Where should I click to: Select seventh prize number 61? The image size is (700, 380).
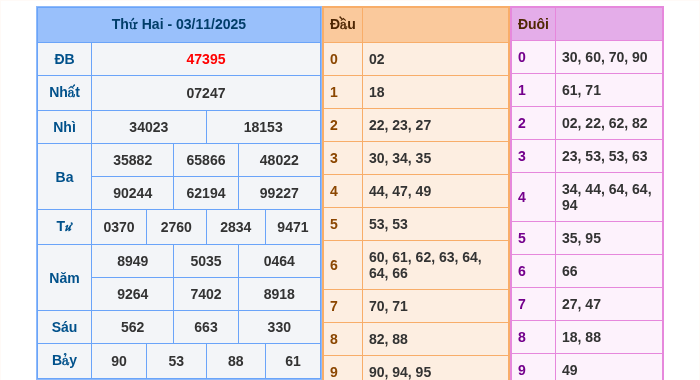293,361
